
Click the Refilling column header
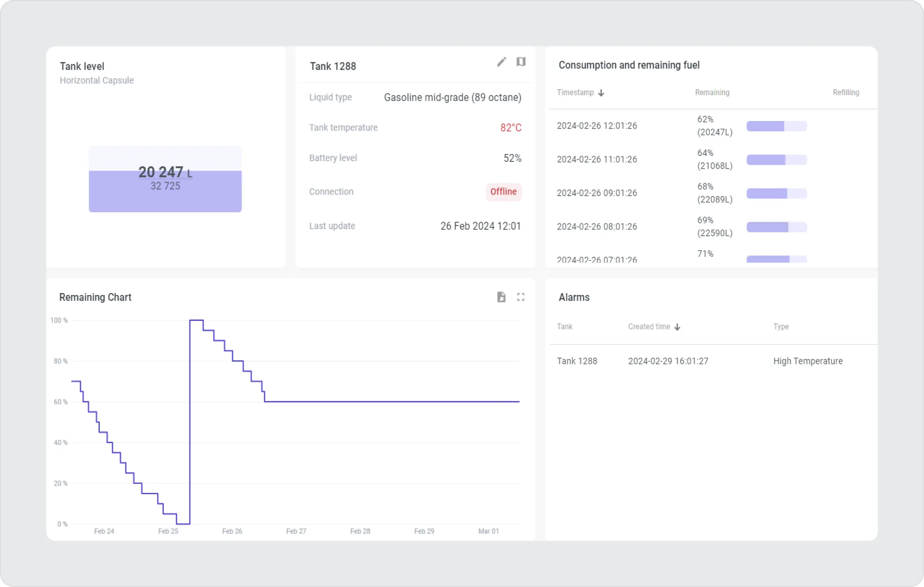click(845, 92)
